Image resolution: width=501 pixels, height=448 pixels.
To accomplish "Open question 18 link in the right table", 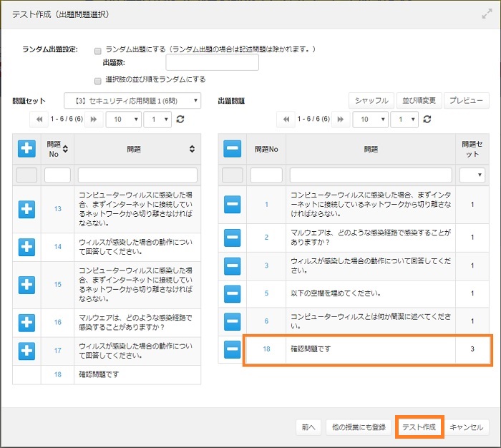I will click(x=266, y=349).
